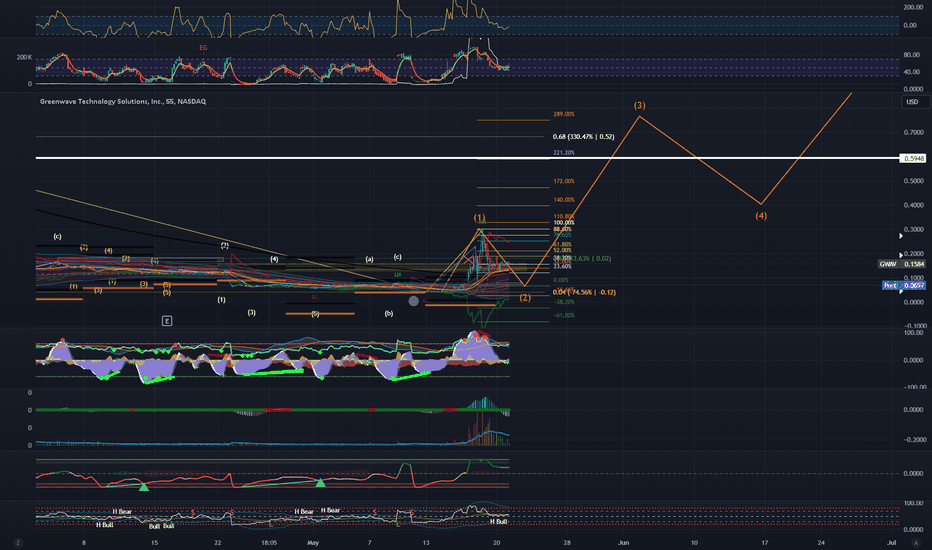Click the red LL label
This screenshot has height=550, width=932.
click(x=314, y=297)
